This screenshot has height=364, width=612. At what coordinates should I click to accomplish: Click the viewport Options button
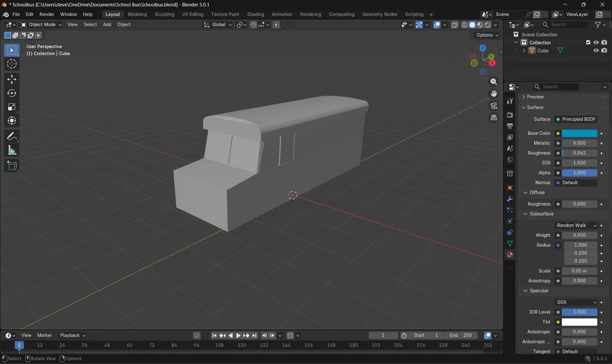[487, 35]
